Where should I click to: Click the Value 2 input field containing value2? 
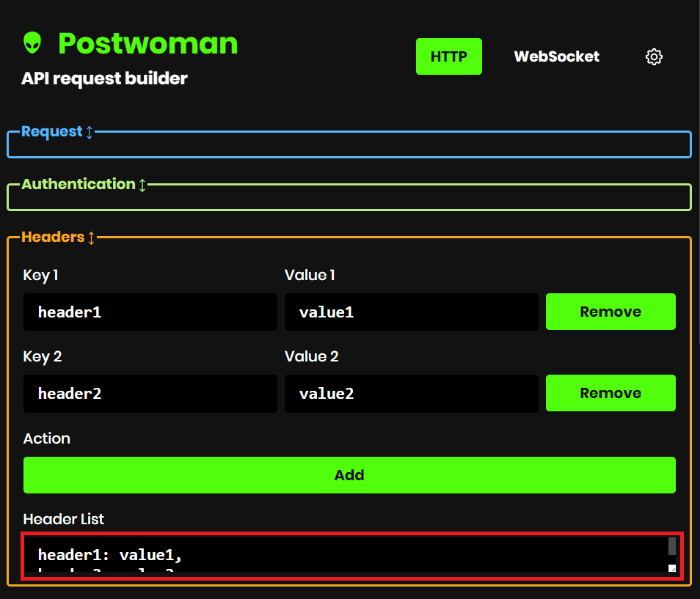tap(411, 394)
